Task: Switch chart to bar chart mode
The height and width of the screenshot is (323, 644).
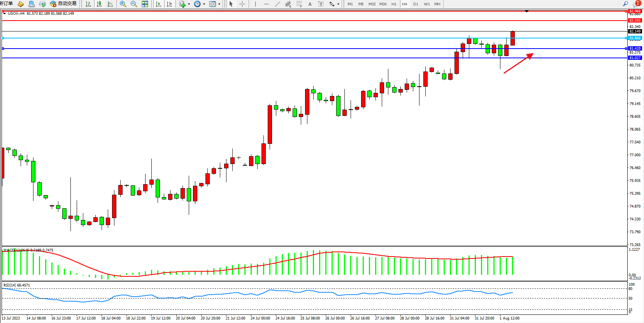Action: 88,4
